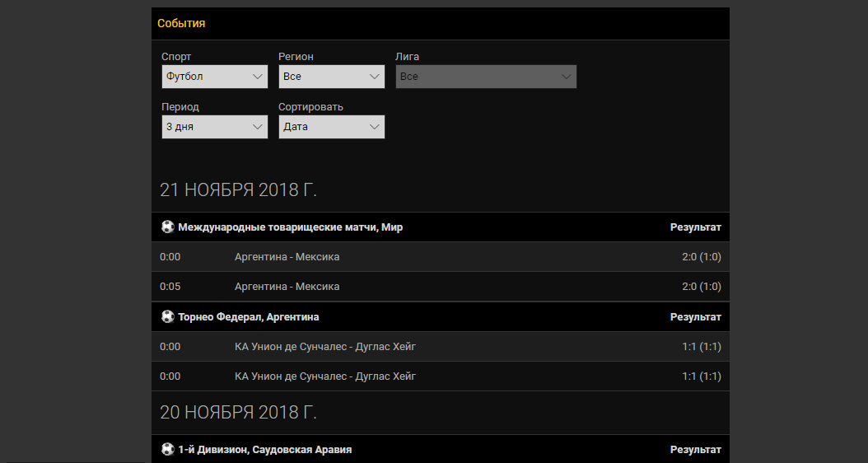Select the 1-й Дивизион, Саудовская Аравия header
This screenshot has height=463, width=868.
[440, 449]
